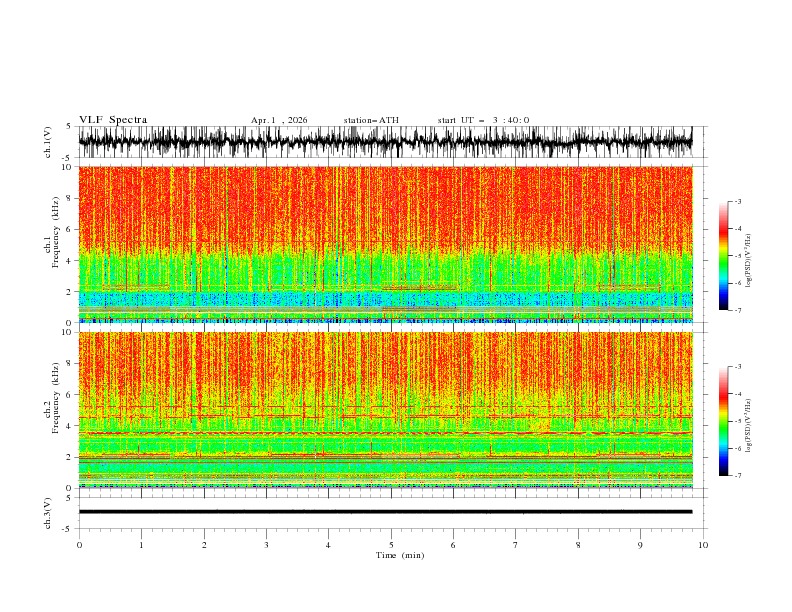Click the date text "Apr. 1 , 2026"
The width and height of the screenshot is (792, 612).
pyautogui.click(x=279, y=120)
